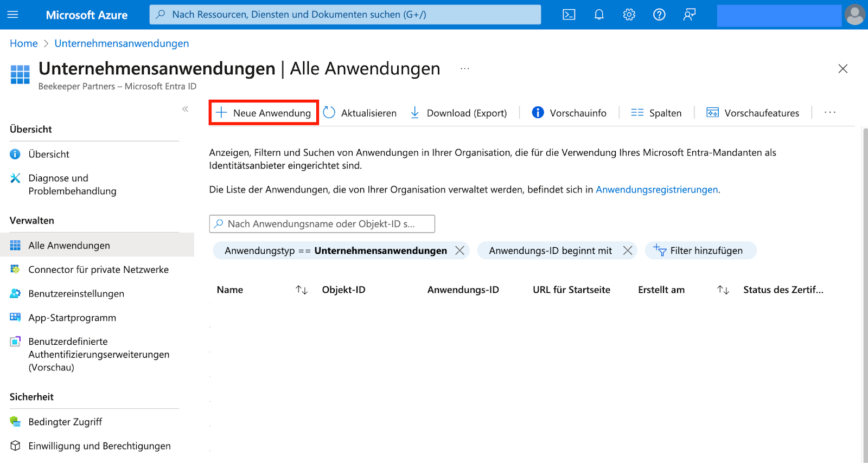Select Alle Anwendungen in sidebar
868x463 pixels.
(97, 246)
